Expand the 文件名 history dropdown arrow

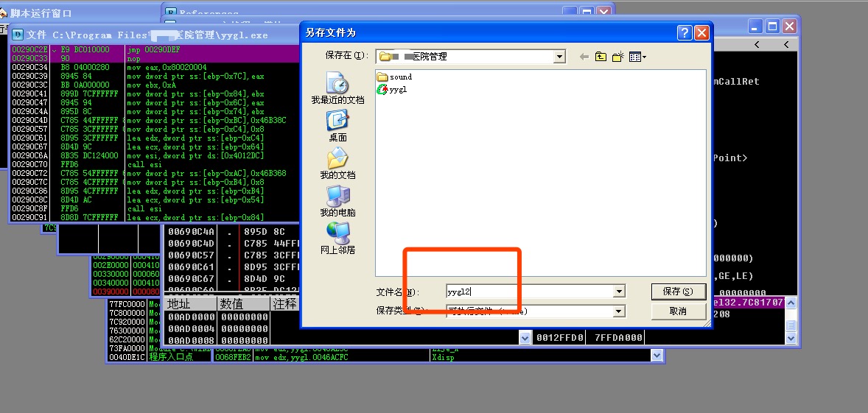(620, 292)
